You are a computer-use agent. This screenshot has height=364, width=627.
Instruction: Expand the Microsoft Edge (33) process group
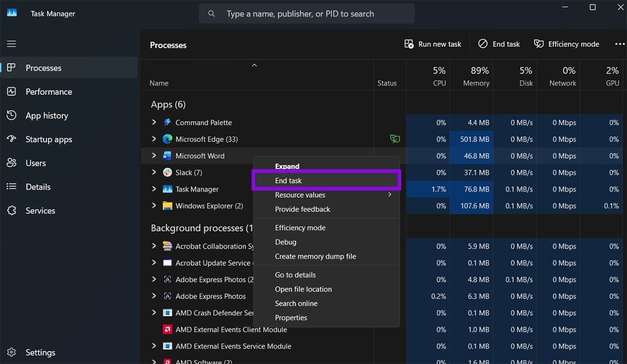[x=154, y=139]
